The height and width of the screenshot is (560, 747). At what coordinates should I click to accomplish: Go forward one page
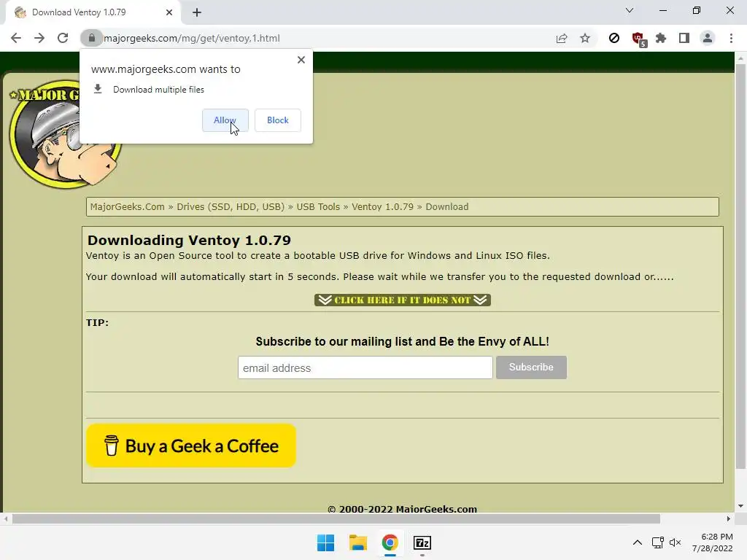pyautogui.click(x=39, y=38)
